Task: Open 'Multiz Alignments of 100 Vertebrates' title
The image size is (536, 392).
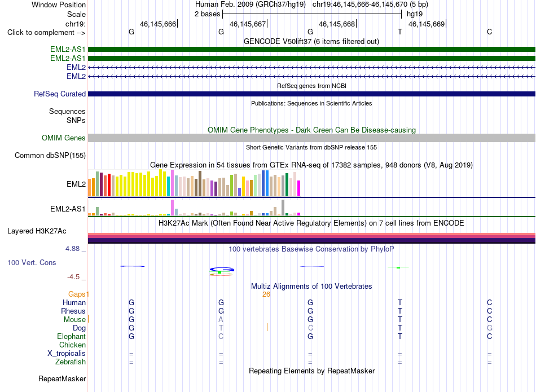Action: pos(311,287)
